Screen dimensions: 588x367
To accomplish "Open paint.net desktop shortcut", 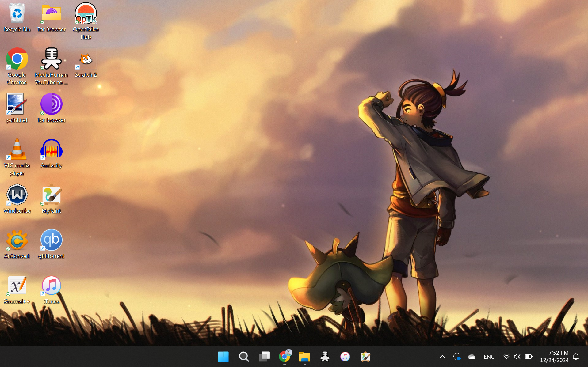I will (17, 108).
